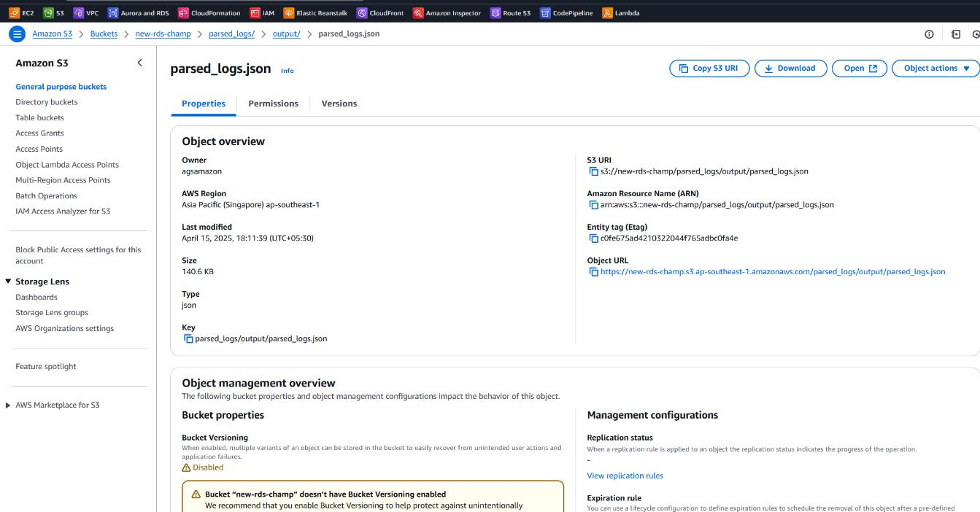Click the owner name agsamazon
Image resolution: width=980 pixels, height=512 pixels.
click(x=202, y=171)
